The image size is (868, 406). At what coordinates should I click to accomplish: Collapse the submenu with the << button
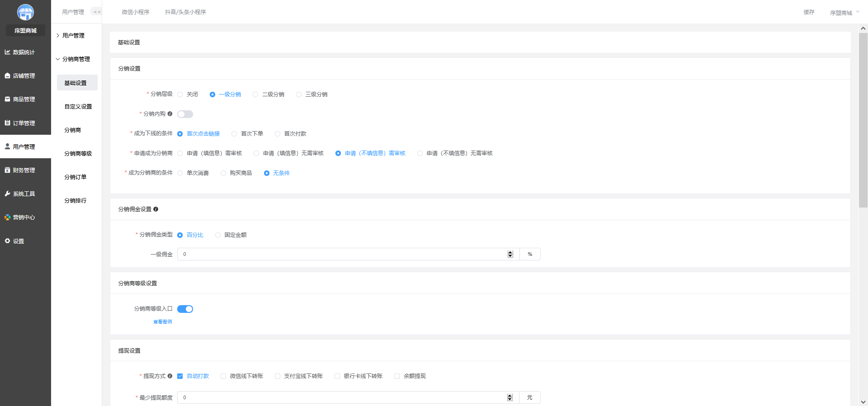[96, 12]
